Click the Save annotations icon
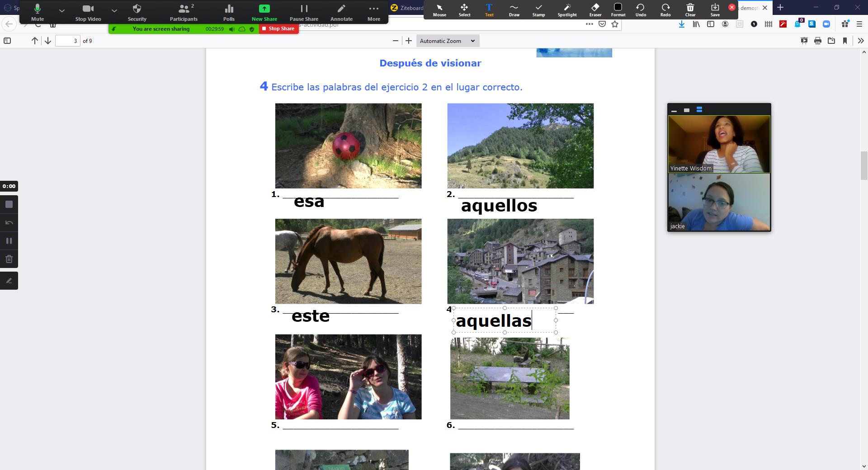868x470 pixels. (715, 10)
